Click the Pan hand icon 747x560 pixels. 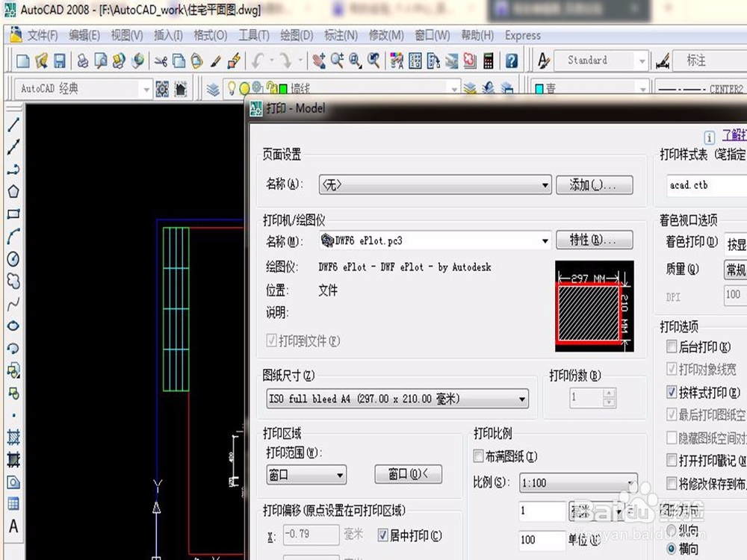click(319, 60)
